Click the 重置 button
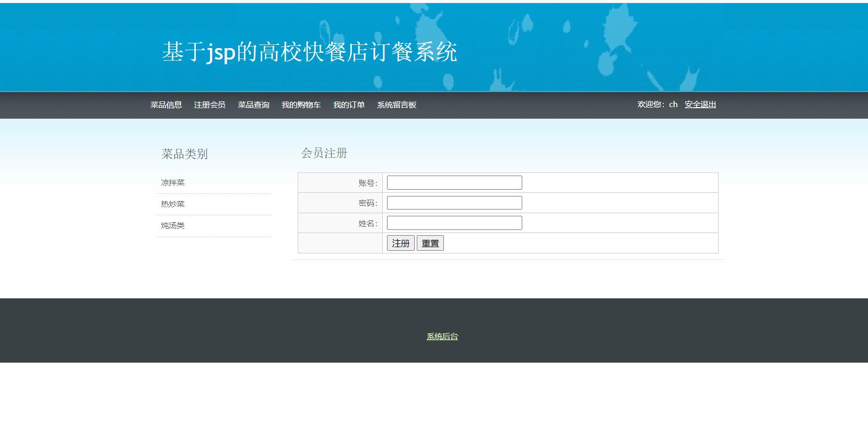 pos(430,243)
